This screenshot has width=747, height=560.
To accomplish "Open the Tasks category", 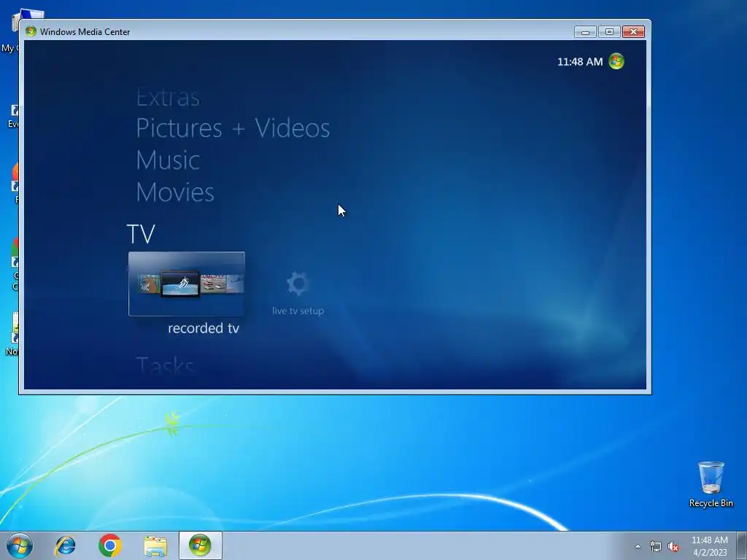I will (166, 366).
